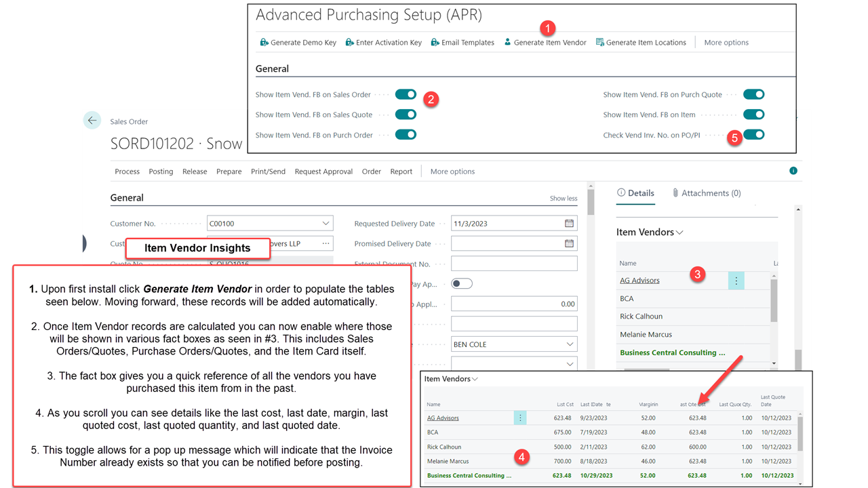This screenshot has width=868, height=488.
Task: Open the Process menu
Action: 127,171
